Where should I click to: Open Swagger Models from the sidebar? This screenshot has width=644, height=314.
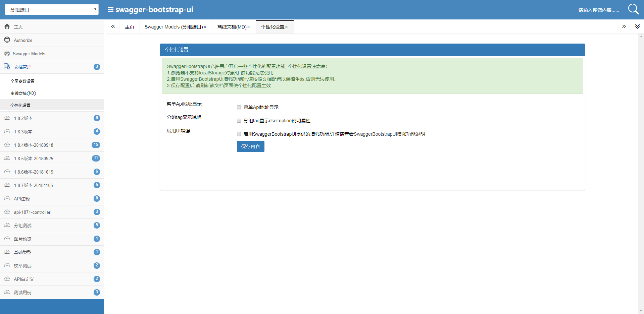[52, 53]
